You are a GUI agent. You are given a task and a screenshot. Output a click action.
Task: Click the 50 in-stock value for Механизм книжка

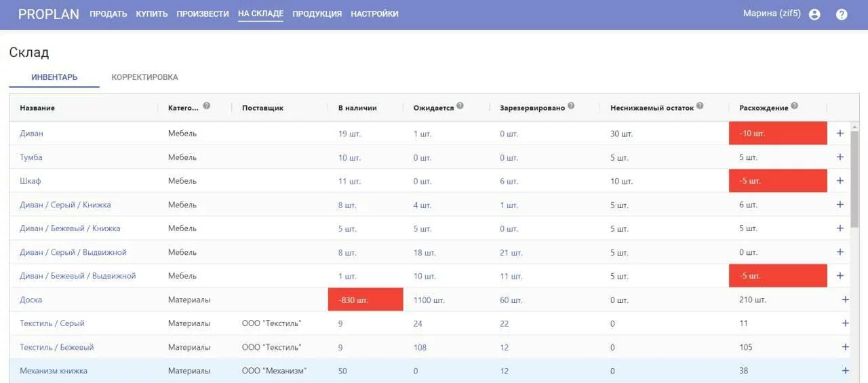tap(342, 371)
